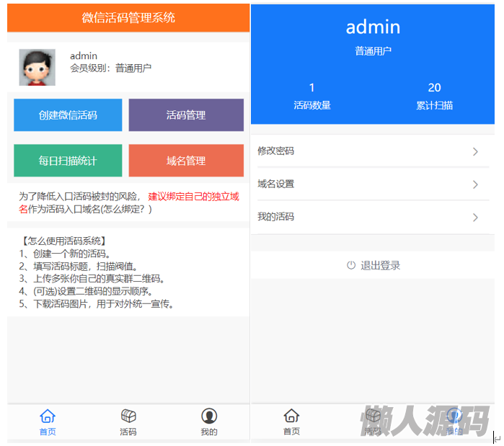Expand the 我的活码 chevron arrow
Image resolution: width=504 pixels, height=446 pixels.
(x=475, y=217)
